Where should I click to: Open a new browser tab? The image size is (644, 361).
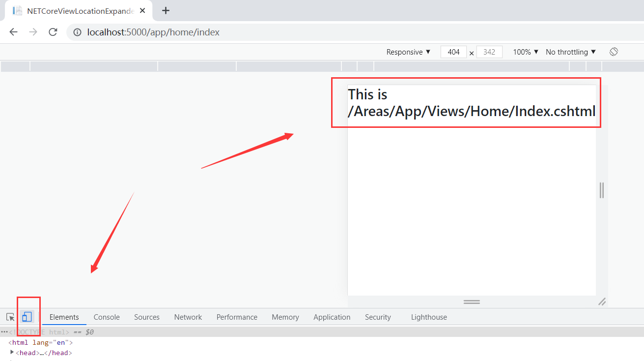(x=166, y=10)
